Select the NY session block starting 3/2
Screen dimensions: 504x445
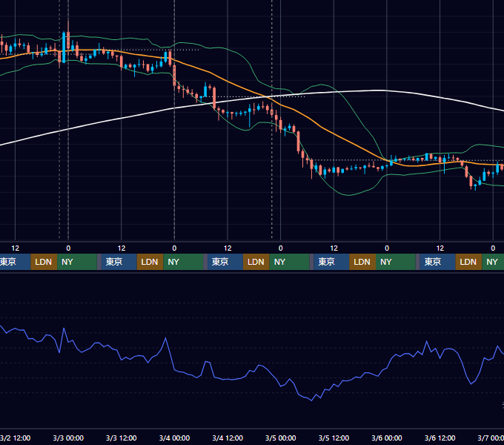tap(77, 262)
